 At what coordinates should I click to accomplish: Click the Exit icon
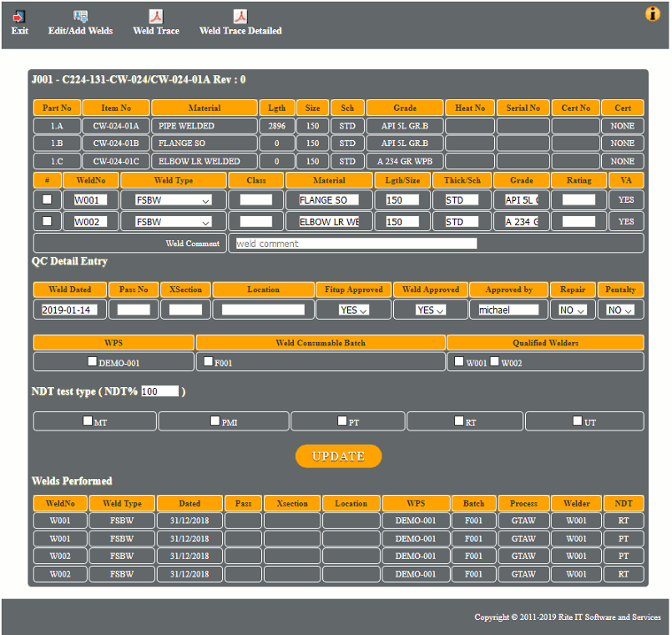point(19,17)
